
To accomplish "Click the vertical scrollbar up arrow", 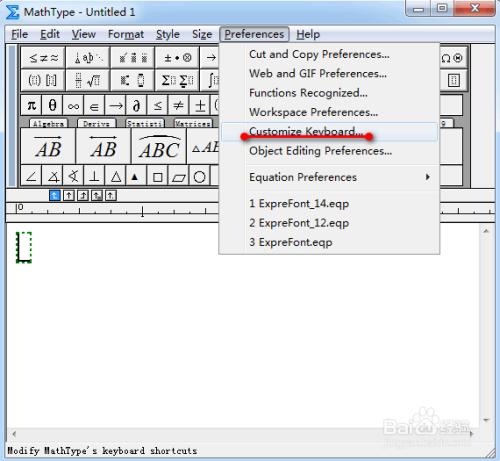I will tap(486, 231).
